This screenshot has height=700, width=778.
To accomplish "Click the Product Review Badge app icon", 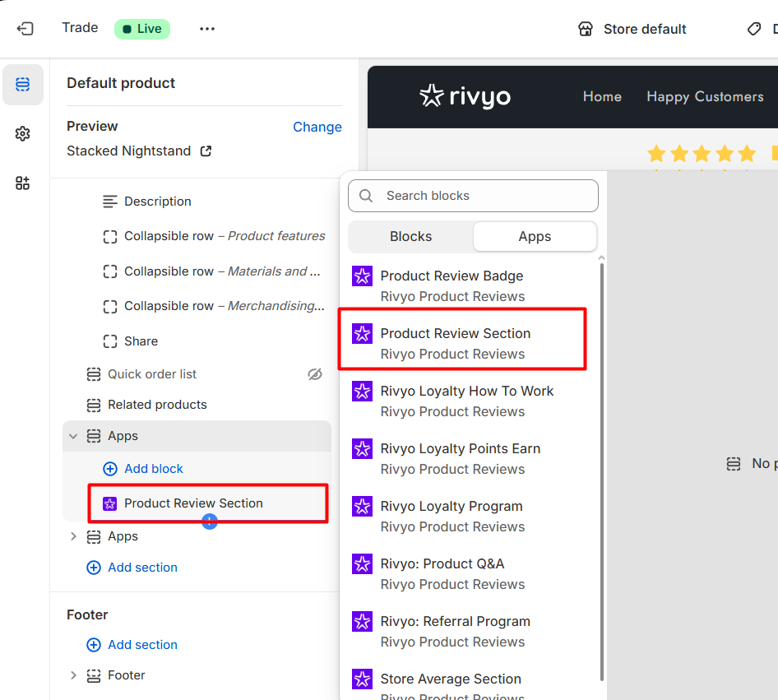I will click(362, 276).
